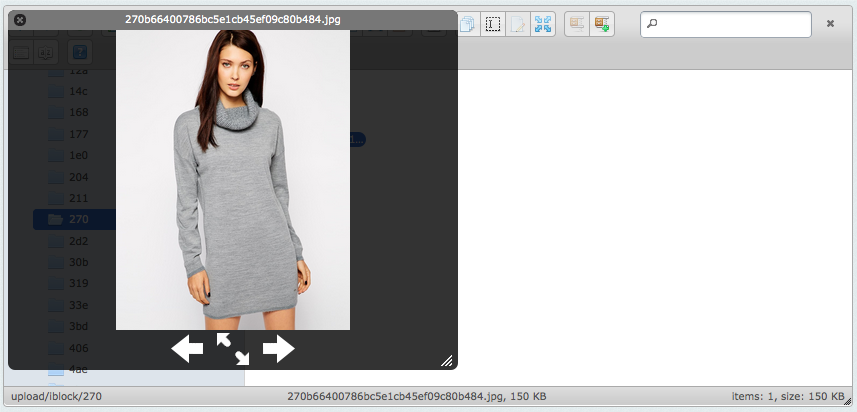Close the image preview popup
Image resolution: width=857 pixels, height=412 pixels.
[x=20, y=20]
